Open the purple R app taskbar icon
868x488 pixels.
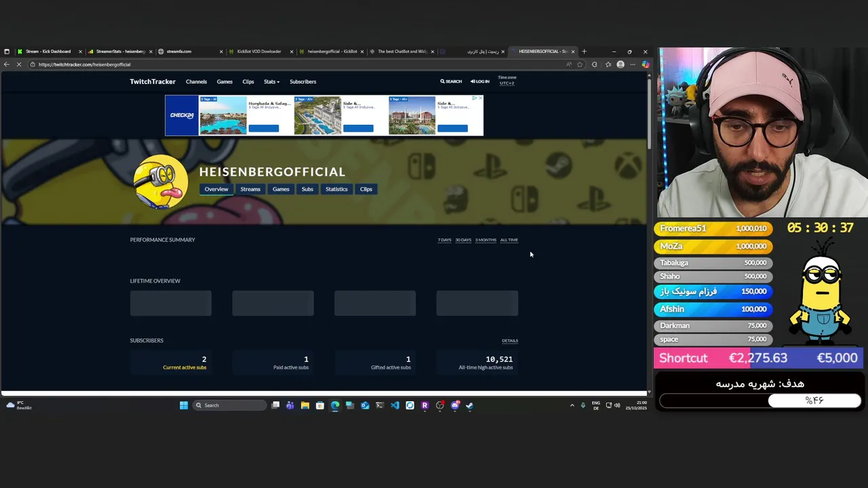point(425,405)
